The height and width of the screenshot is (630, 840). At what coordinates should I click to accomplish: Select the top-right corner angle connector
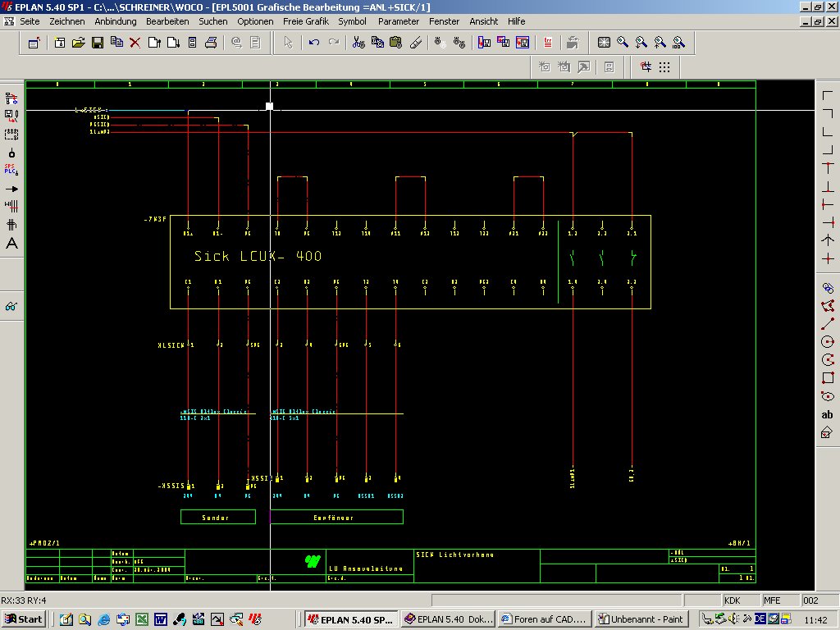[827, 113]
